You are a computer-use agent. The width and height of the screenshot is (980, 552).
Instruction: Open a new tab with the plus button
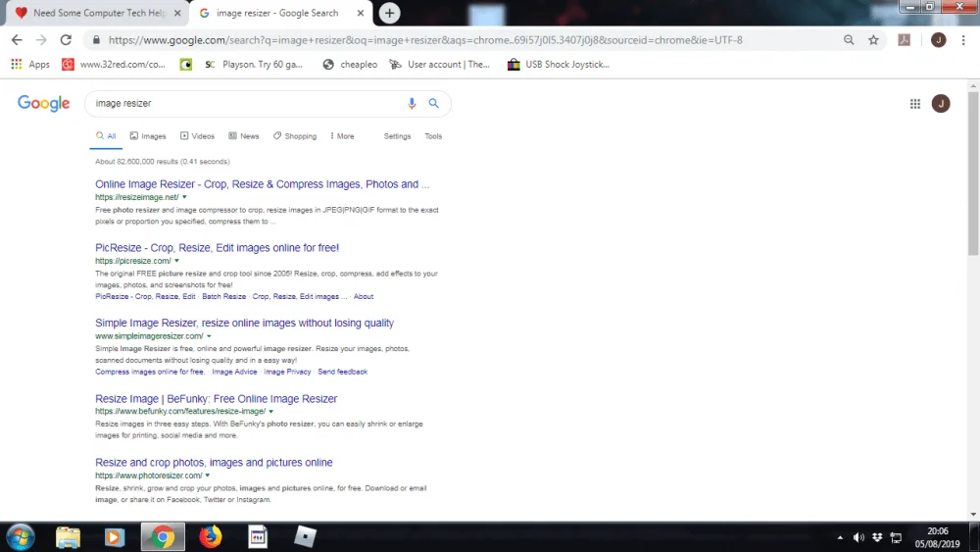389,13
